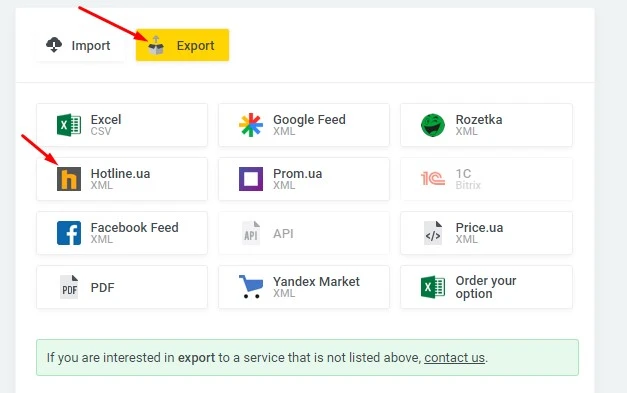This screenshot has height=393, width=627.
Task: Click the Excel spreadsheet icon for CSV
Action: pyautogui.click(x=69, y=125)
